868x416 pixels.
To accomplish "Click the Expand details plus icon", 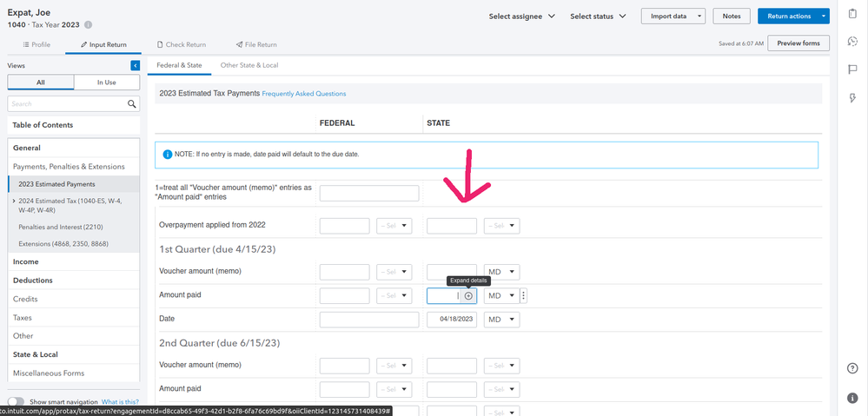I will pos(468,296).
